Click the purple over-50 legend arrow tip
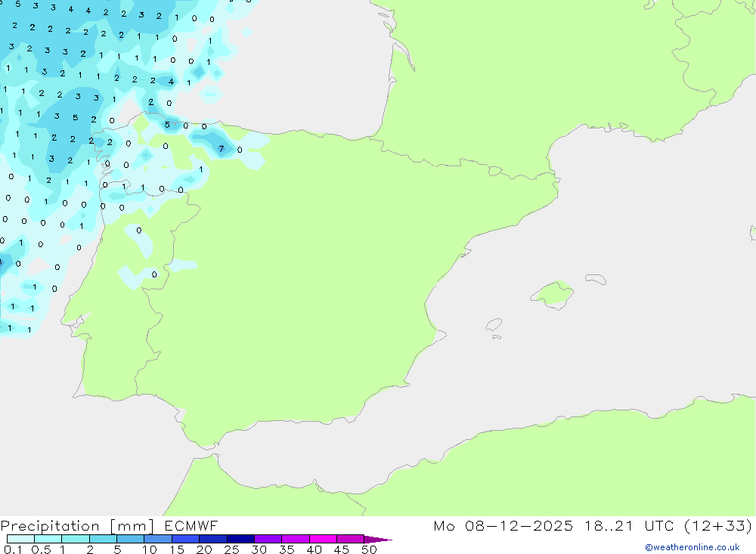The image size is (756, 554). [x=378, y=539]
